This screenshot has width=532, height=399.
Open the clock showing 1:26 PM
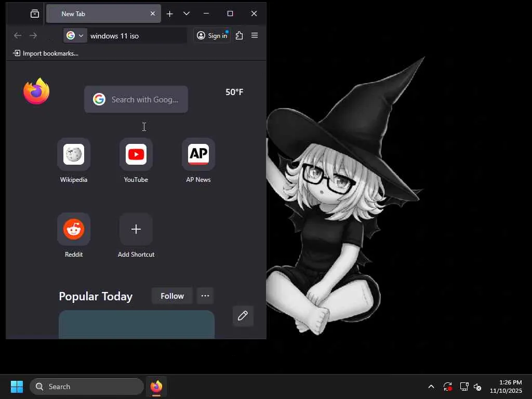506,387
